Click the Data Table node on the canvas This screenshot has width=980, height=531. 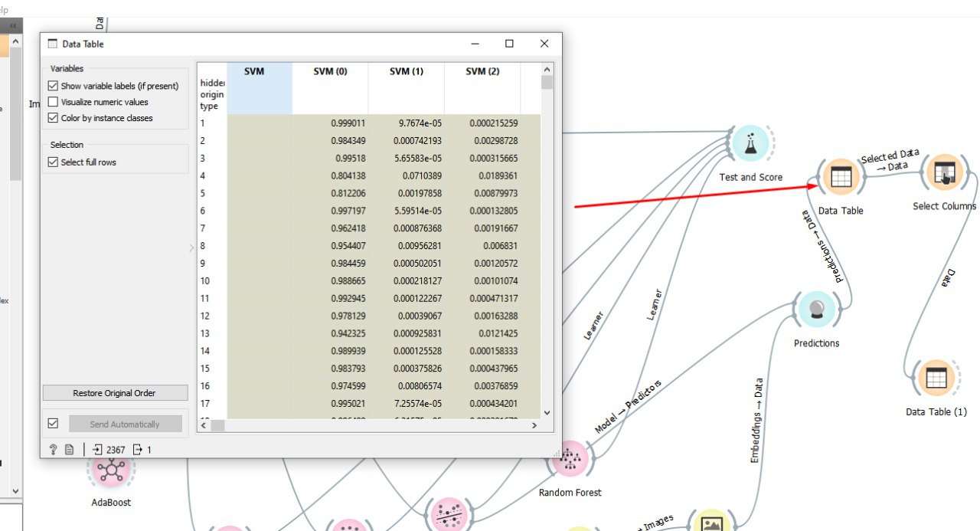pyautogui.click(x=840, y=178)
